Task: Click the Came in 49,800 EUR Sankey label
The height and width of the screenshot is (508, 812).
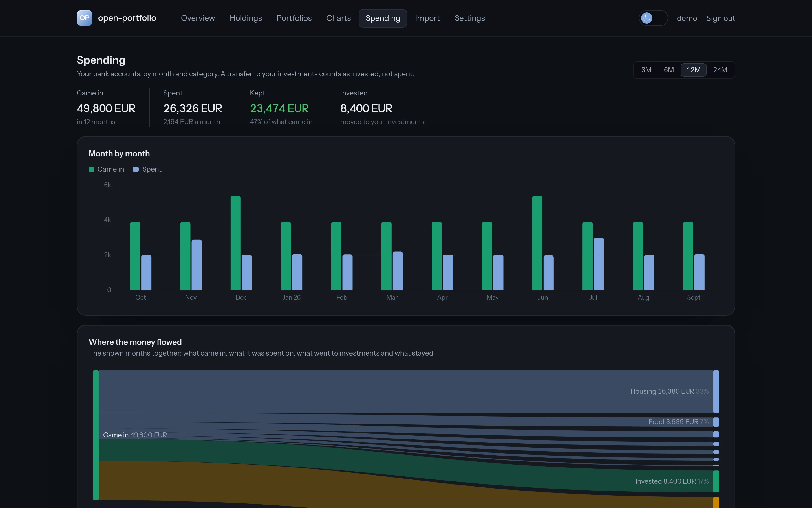Action: tap(135, 435)
